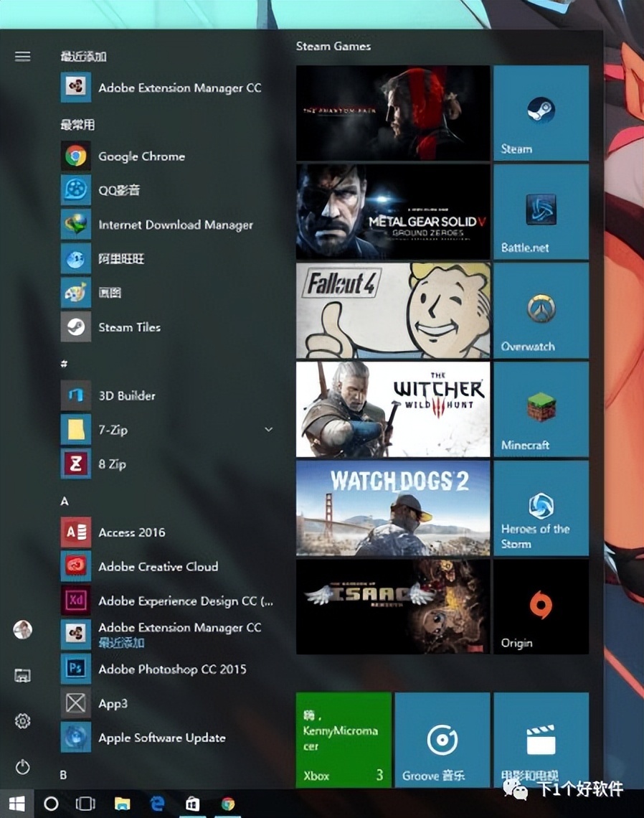Image resolution: width=644 pixels, height=818 pixels.
Task: Open Adobe Experience Design CC
Action: pyautogui.click(x=167, y=601)
